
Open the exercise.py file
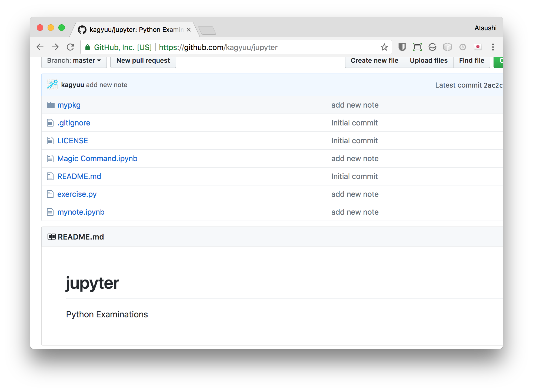coord(77,194)
